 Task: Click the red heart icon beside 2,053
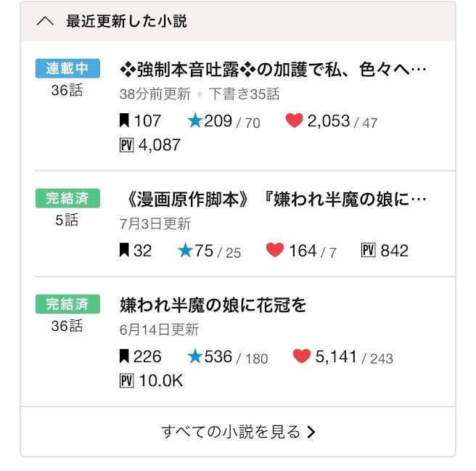pyautogui.click(x=294, y=120)
